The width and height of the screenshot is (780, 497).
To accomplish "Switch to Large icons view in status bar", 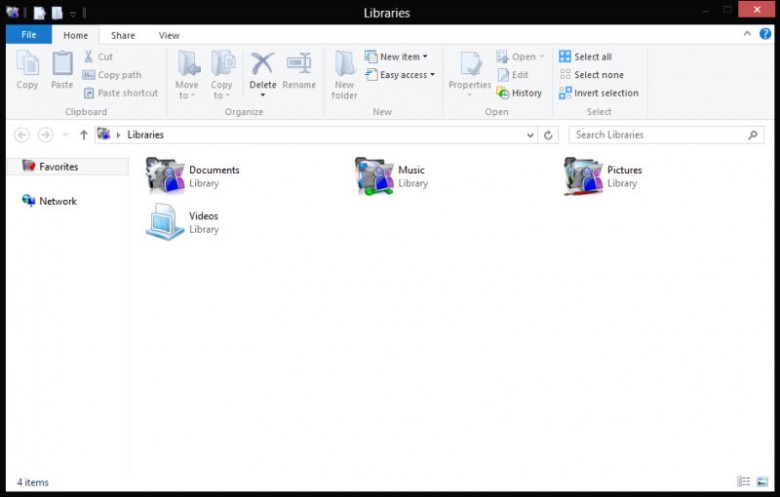I will click(x=762, y=481).
